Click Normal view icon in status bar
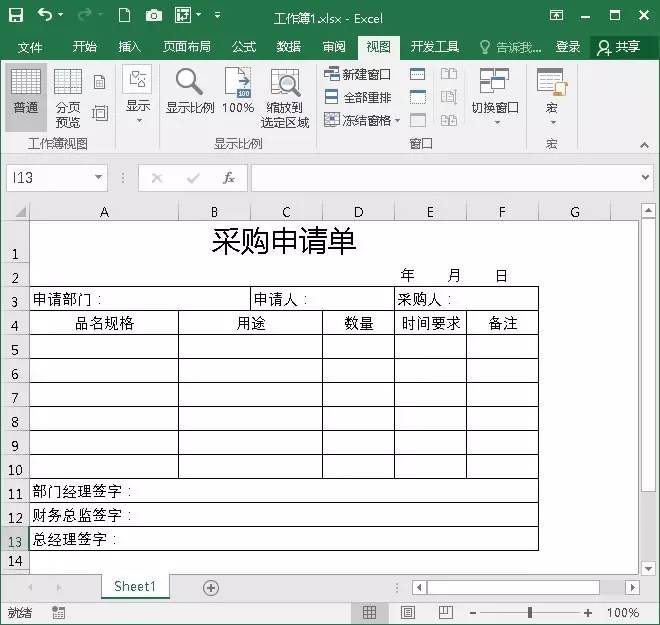The height and width of the screenshot is (625, 660). coord(369,612)
